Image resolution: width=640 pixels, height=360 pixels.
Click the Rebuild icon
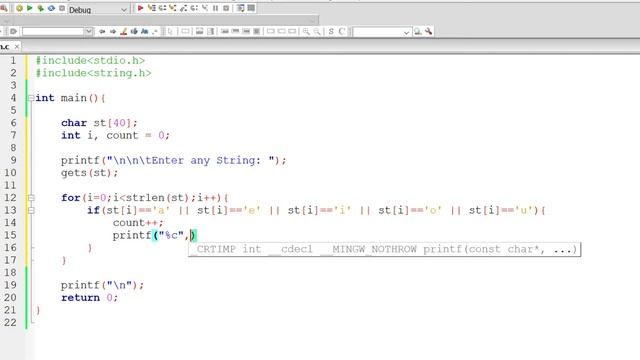coord(51,8)
